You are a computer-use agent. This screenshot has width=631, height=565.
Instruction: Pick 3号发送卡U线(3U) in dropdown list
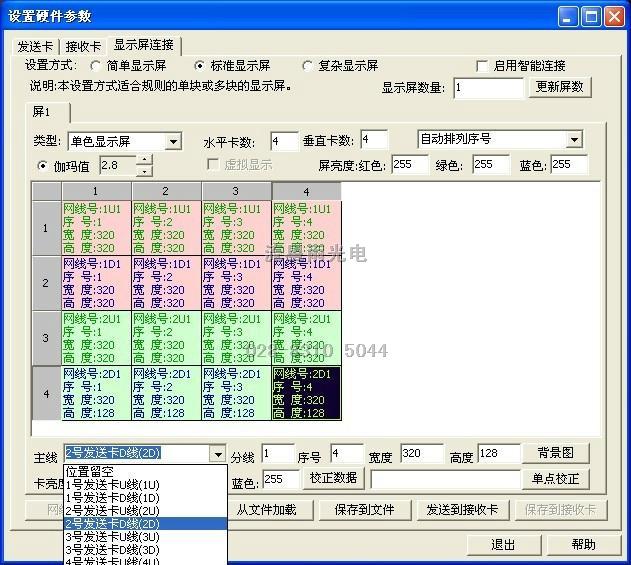click(x=112, y=536)
